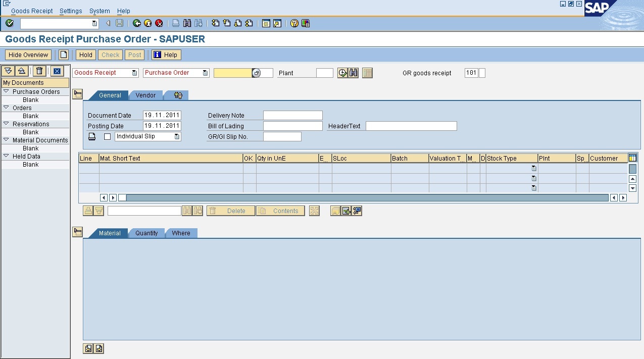
Task: Click the Create New Session icon
Action: 266,23
